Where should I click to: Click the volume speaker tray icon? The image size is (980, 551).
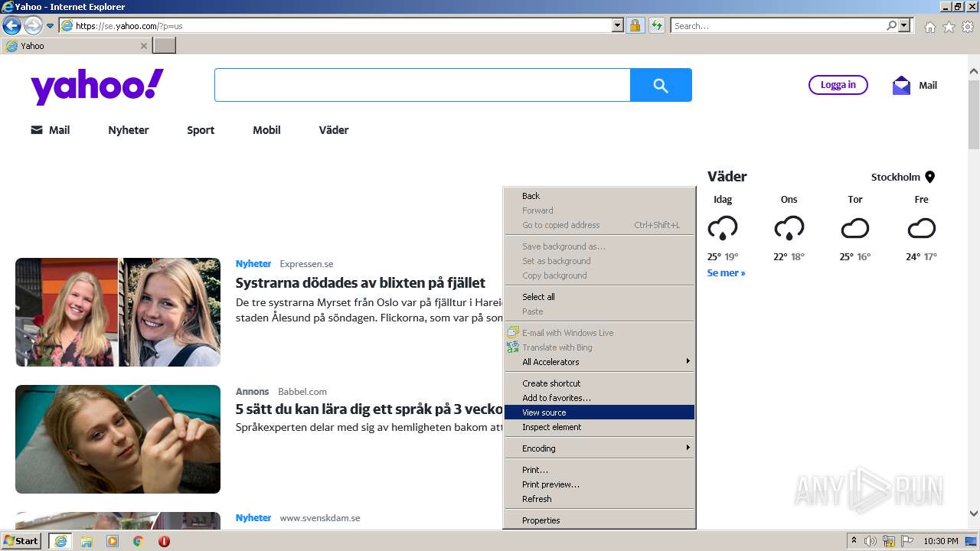[871, 541]
